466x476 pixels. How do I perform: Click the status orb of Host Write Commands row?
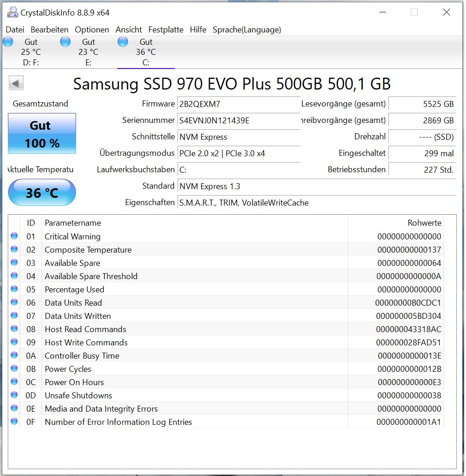tap(14, 342)
